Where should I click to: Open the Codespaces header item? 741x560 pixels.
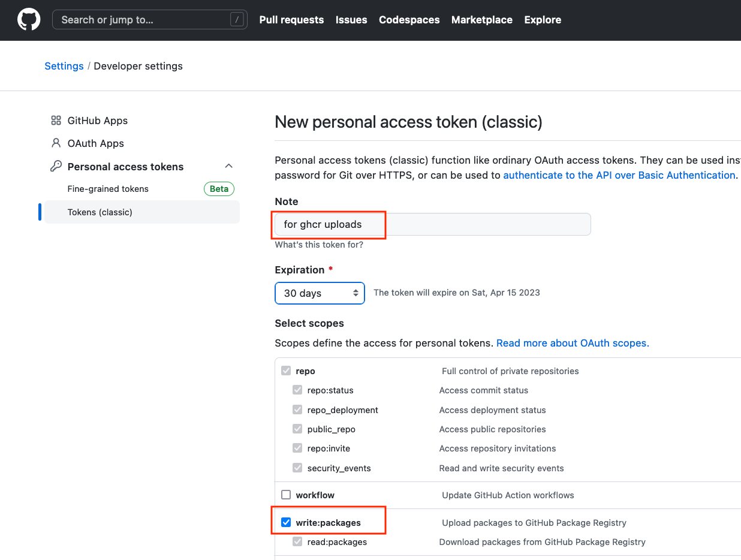tap(409, 20)
